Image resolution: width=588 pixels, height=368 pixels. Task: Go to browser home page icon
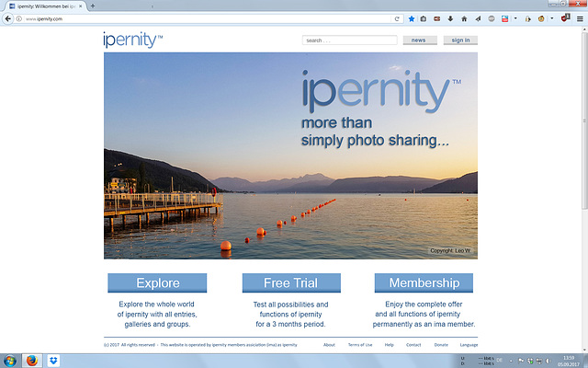click(464, 18)
